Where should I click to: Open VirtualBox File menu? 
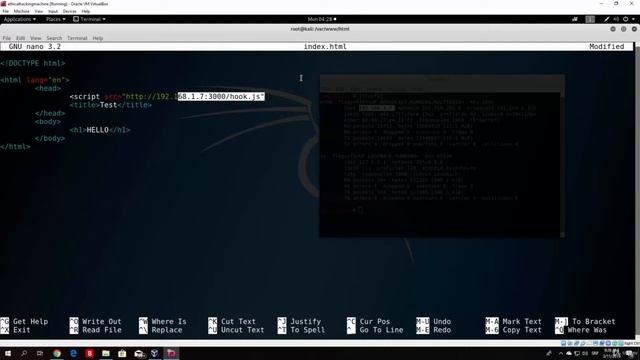(6, 11)
